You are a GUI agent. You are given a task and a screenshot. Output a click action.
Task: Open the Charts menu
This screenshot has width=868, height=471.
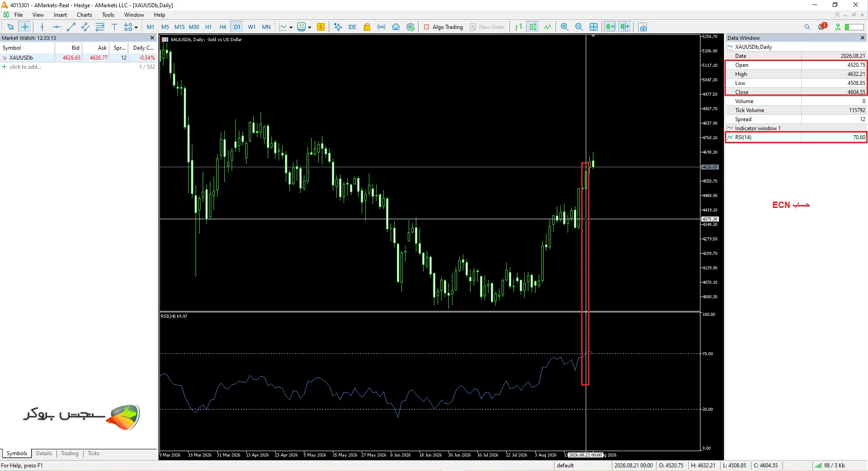[84, 15]
